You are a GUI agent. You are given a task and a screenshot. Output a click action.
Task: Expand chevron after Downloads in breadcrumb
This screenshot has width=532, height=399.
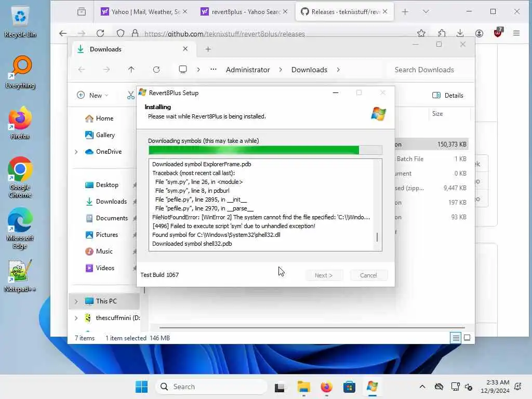pos(338,70)
